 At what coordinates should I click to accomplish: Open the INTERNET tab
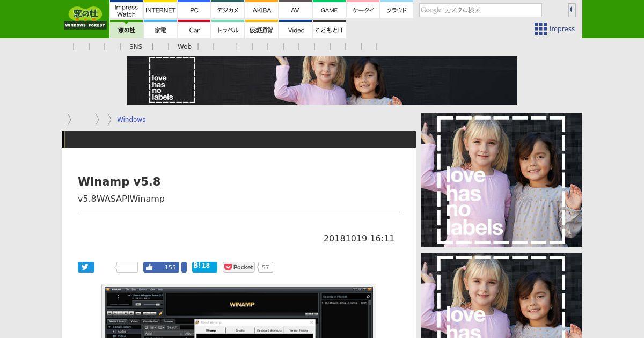click(x=160, y=10)
